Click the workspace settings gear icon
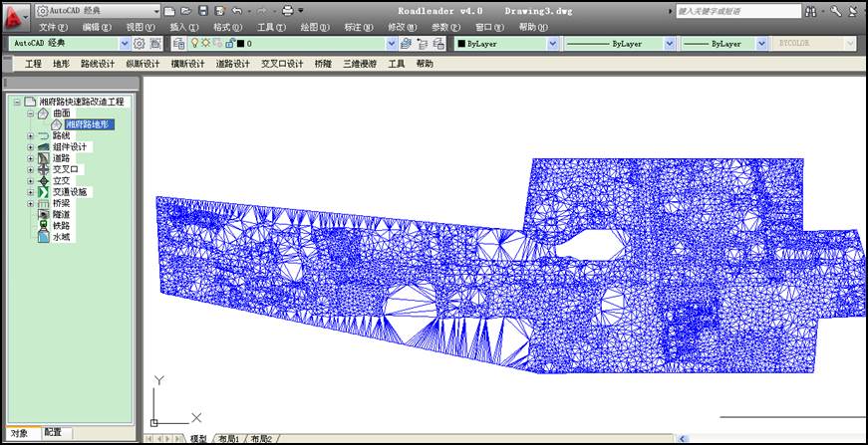868x445 pixels. coord(140,44)
